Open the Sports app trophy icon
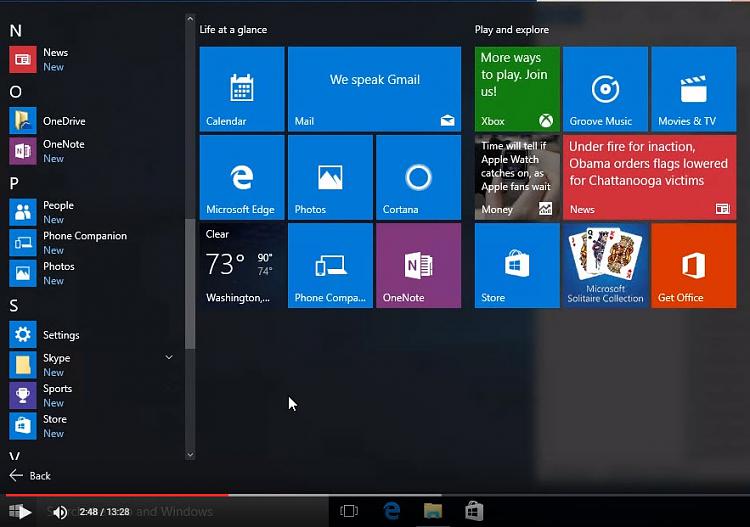Viewport: 750px width, 527px height. coord(22,395)
